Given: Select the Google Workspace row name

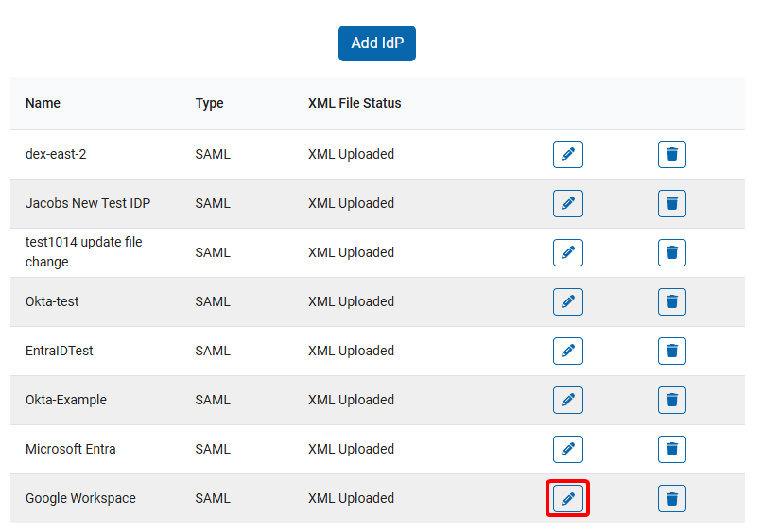Looking at the screenshot, I should [x=80, y=498].
